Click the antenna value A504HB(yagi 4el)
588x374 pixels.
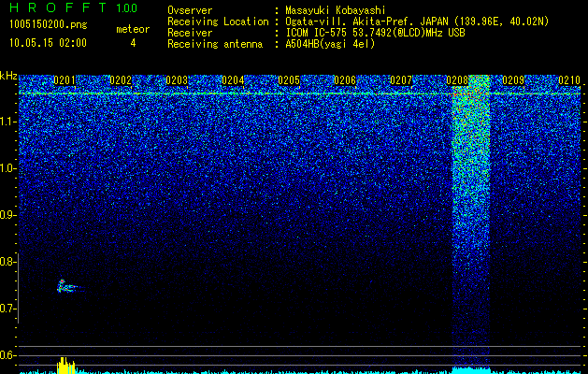coord(330,44)
